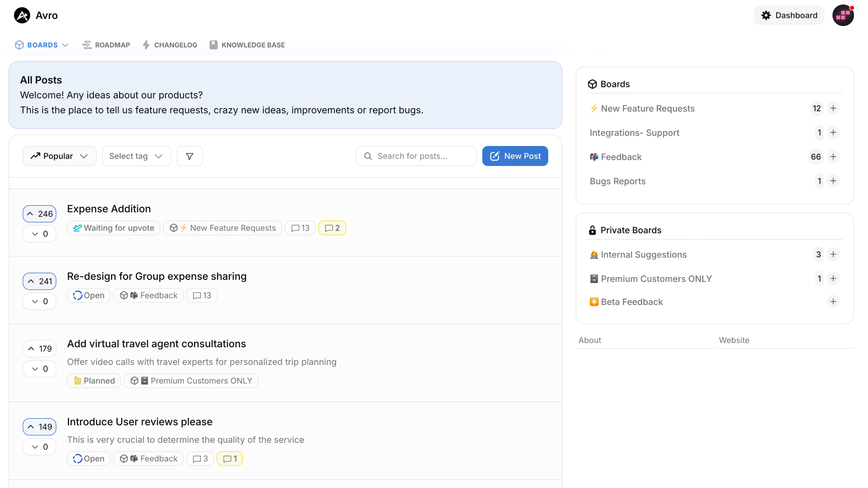Go to the Changelog tab
The width and height of the screenshot is (868, 488).
[x=170, y=45]
